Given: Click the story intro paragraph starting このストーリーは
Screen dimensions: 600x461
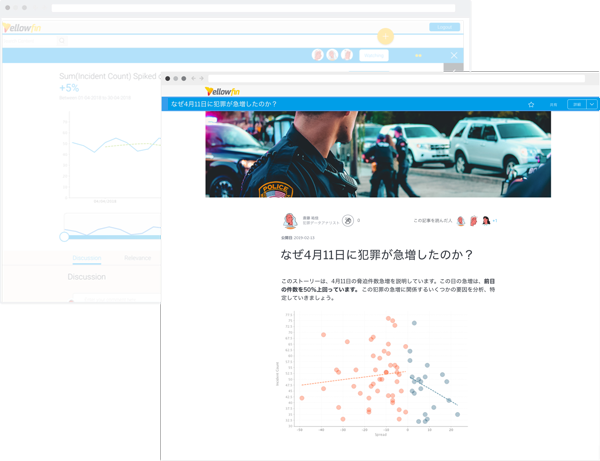Looking at the screenshot, I should pyautogui.click(x=388, y=289).
